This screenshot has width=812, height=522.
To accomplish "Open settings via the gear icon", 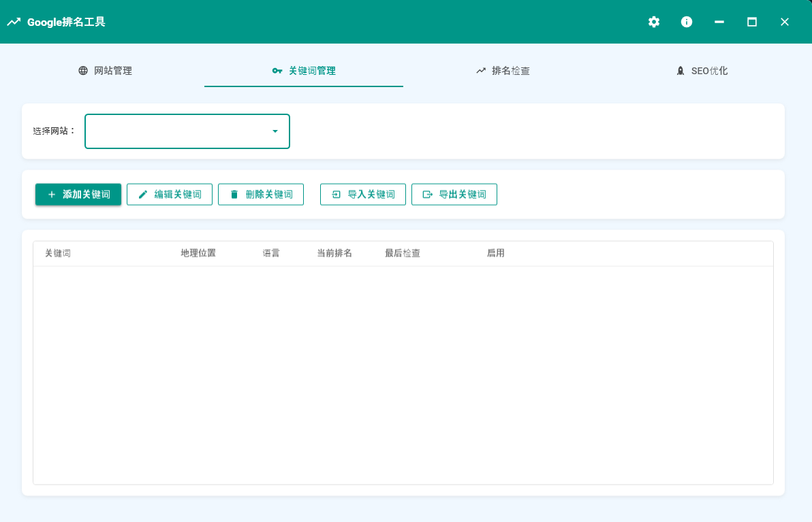I will (654, 22).
